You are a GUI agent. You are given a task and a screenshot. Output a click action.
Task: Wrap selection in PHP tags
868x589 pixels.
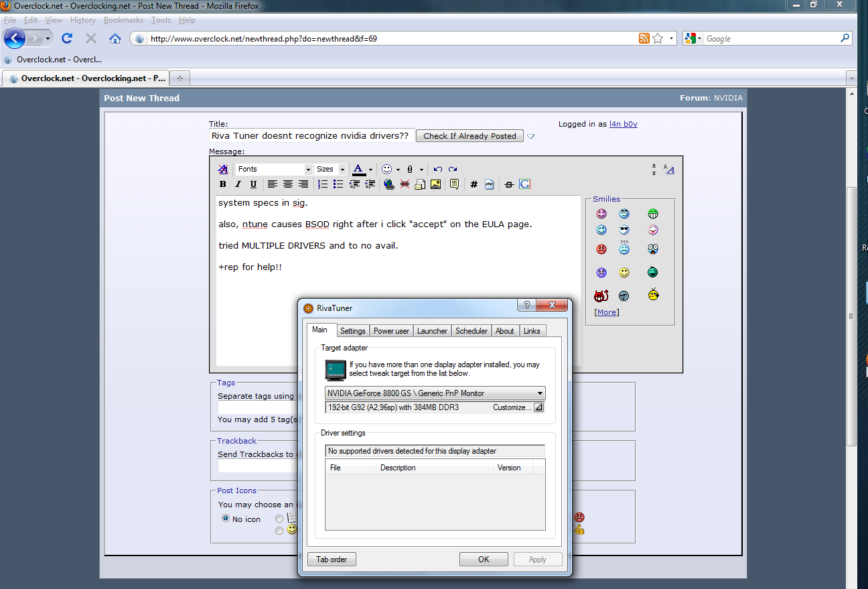pos(490,184)
